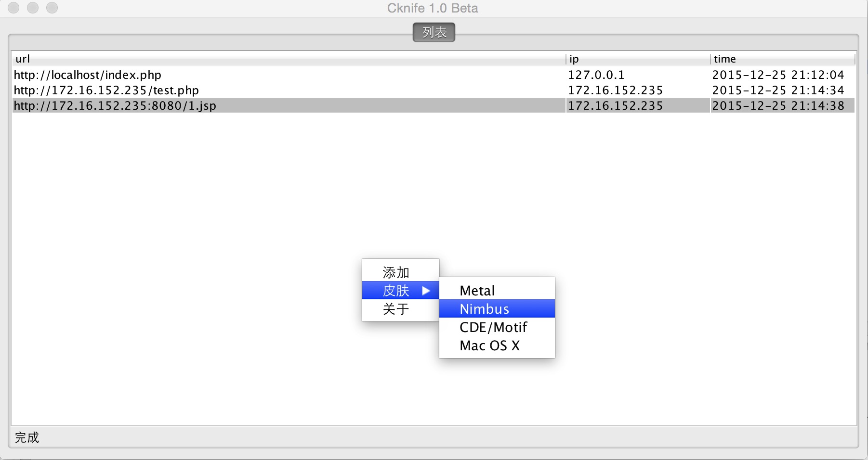Click the 21:12:04 timestamp cell
The image size is (868, 460).
(x=778, y=75)
